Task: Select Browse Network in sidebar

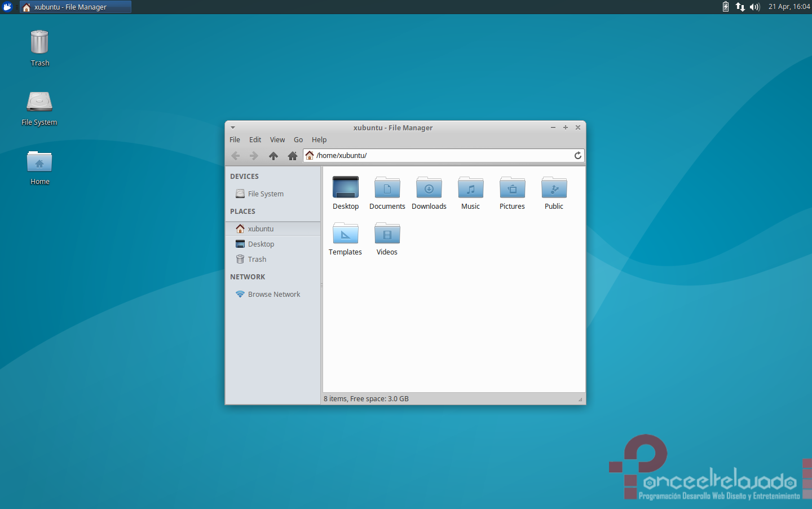Action: click(273, 294)
